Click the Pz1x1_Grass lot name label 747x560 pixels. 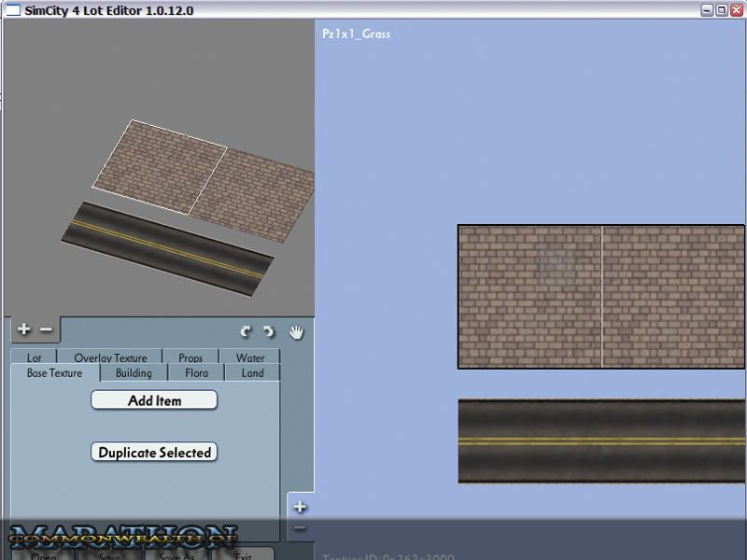356,34
